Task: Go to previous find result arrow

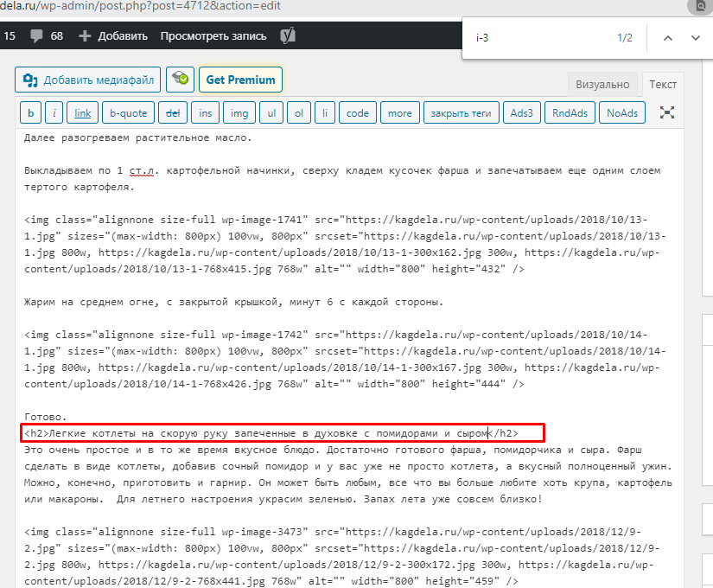Action: pyautogui.click(x=667, y=38)
